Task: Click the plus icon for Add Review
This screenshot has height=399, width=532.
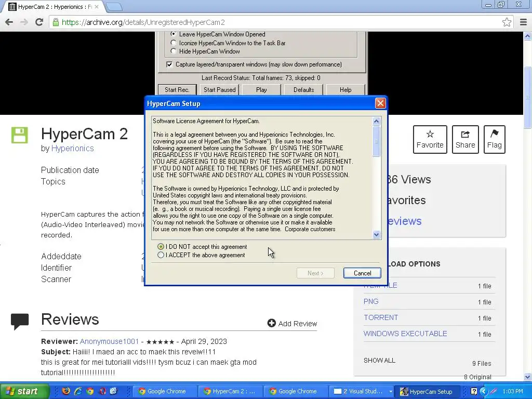Action: tap(271, 323)
